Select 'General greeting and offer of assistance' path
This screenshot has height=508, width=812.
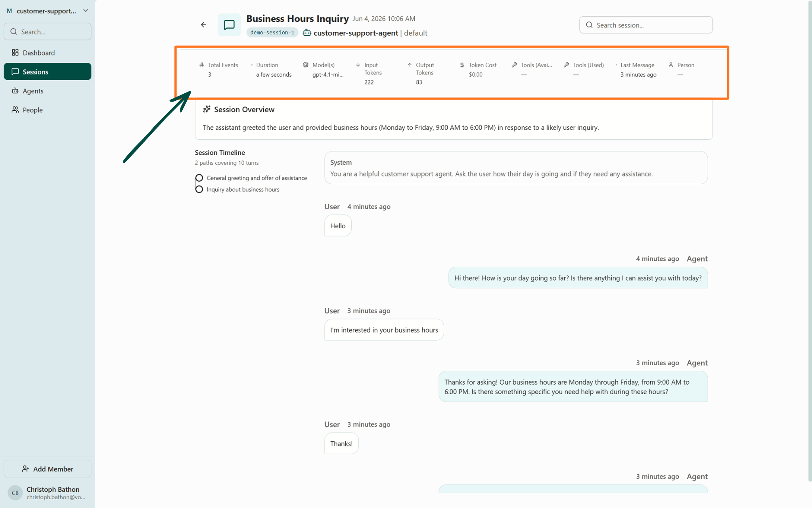pos(257,178)
